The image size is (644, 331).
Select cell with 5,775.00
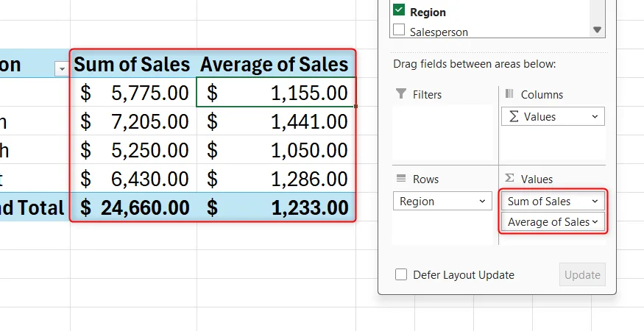click(x=133, y=93)
